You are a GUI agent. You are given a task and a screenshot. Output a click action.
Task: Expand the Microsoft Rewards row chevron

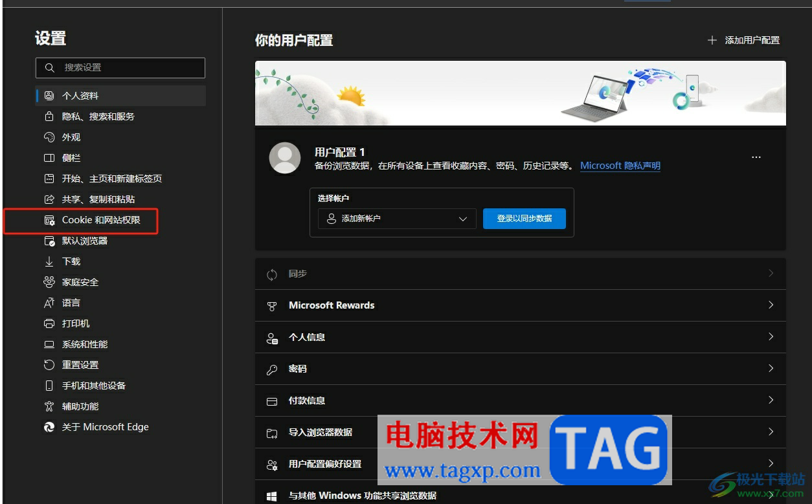(771, 305)
